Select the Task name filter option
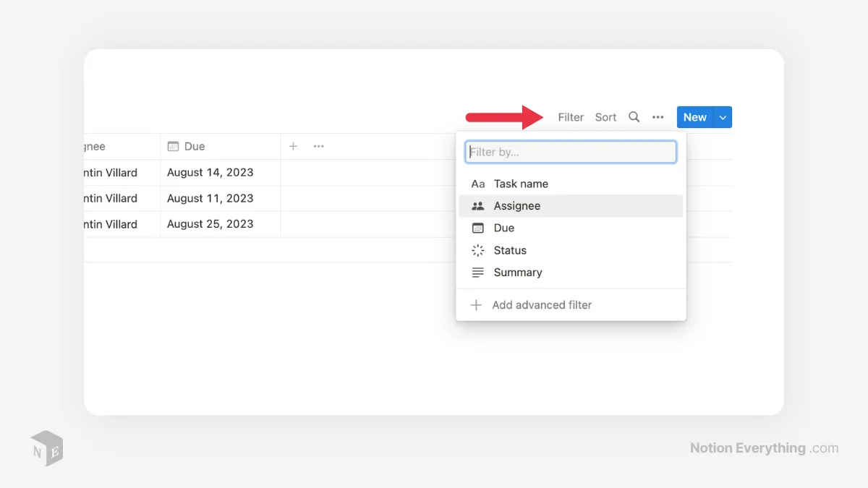 521,184
